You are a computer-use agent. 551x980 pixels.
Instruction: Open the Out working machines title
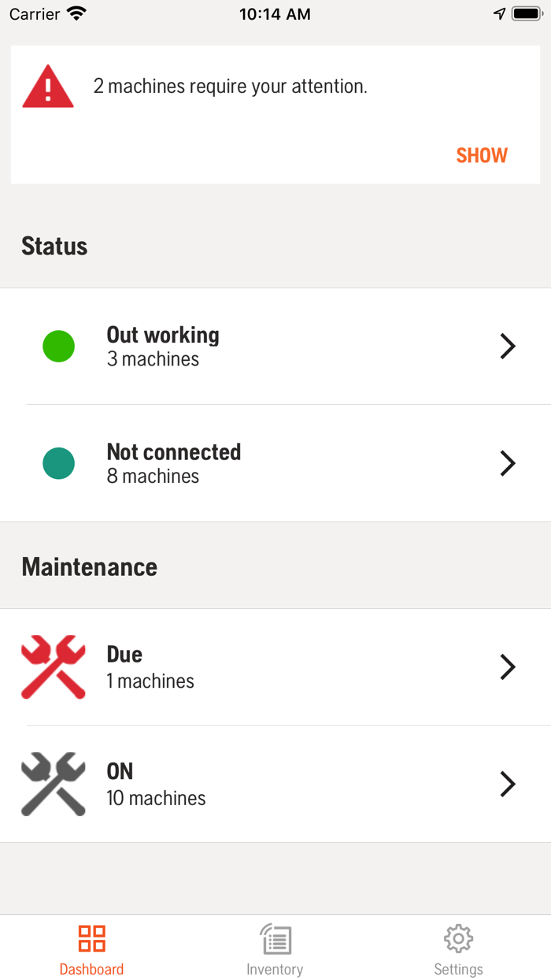163,335
